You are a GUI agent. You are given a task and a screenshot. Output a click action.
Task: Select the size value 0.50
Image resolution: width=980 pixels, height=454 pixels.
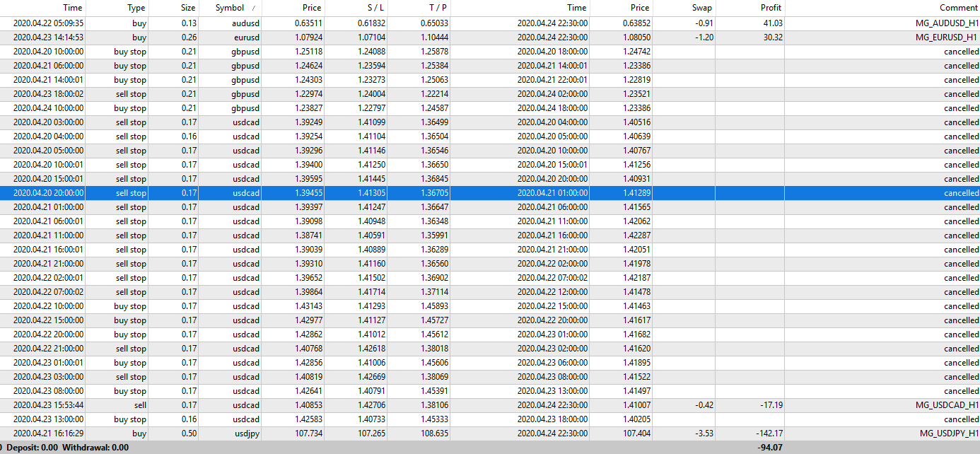188,433
